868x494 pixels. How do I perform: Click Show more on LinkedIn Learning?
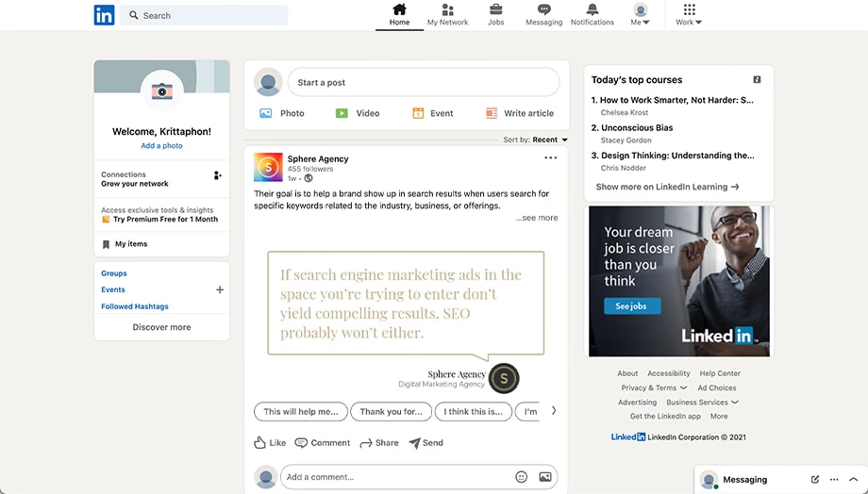coord(667,187)
